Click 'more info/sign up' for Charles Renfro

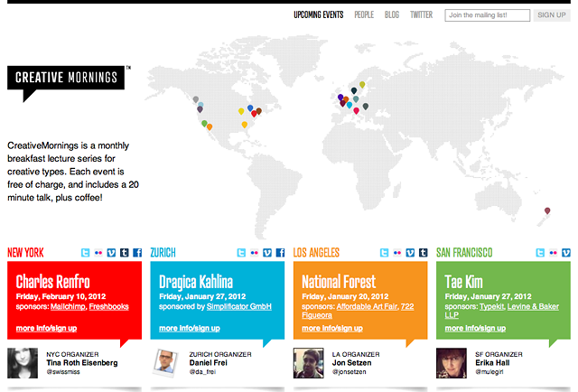pyautogui.click(x=46, y=328)
